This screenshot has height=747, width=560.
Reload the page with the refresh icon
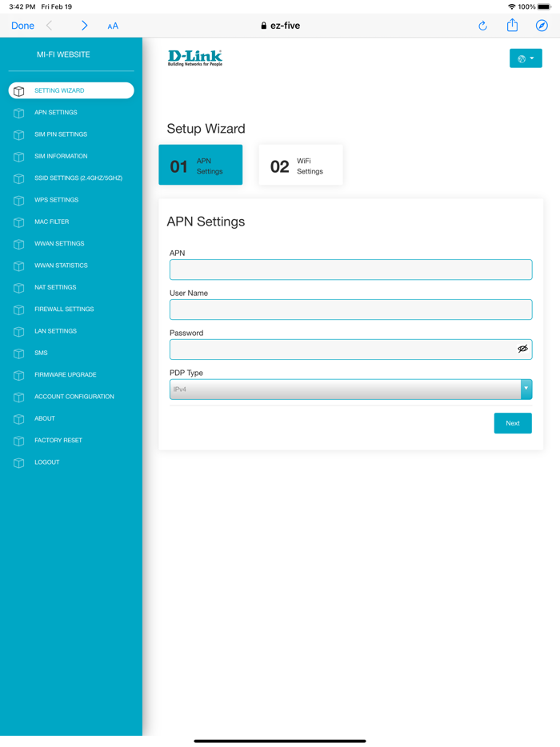coord(482,26)
